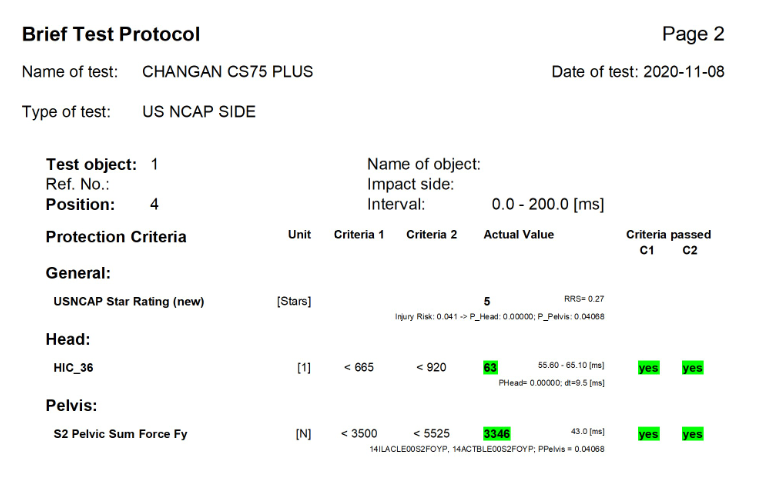This screenshot has width=767, height=500.
Task: Click the Brief Test Protocol title
Action: pos(111,34)
